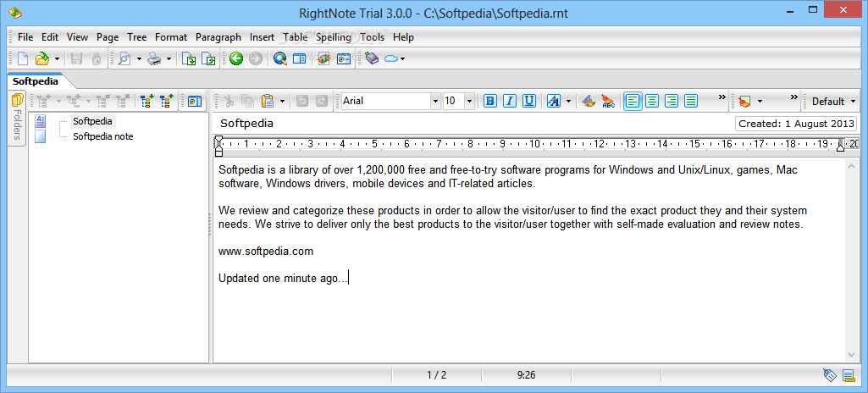
Task: Click the editor scrollbar up arrow
Action: 852,166
